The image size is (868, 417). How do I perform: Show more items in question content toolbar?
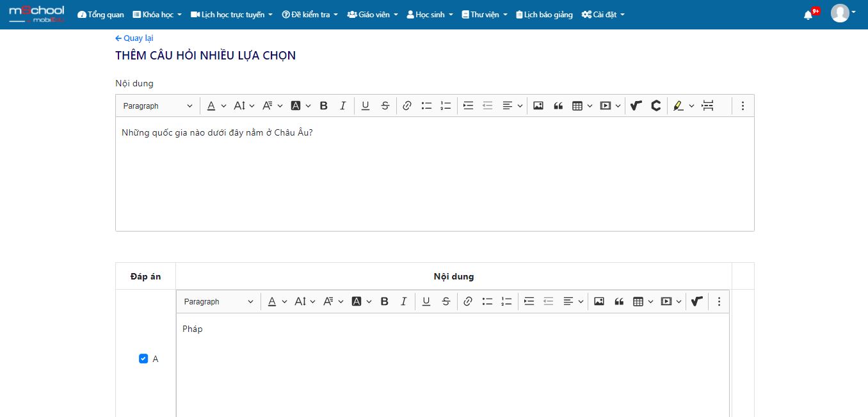[743, 106]
